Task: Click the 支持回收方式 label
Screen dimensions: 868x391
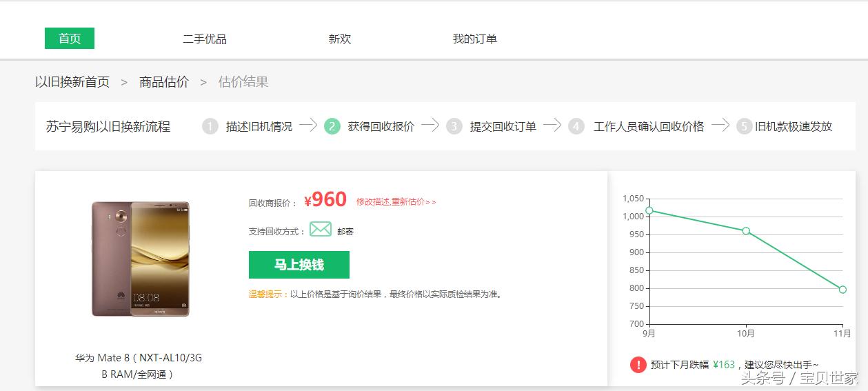Action: click(x=277, y=232)
